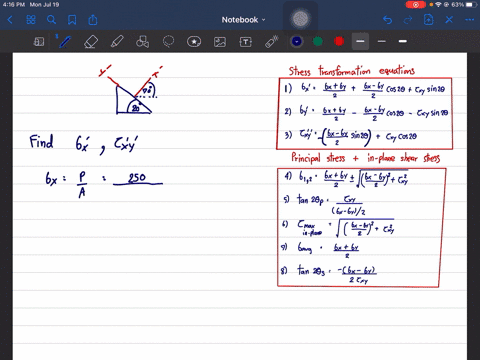Select the Image insert tool
This screenshot has height=360, width=480.
(x=220, y=42)
